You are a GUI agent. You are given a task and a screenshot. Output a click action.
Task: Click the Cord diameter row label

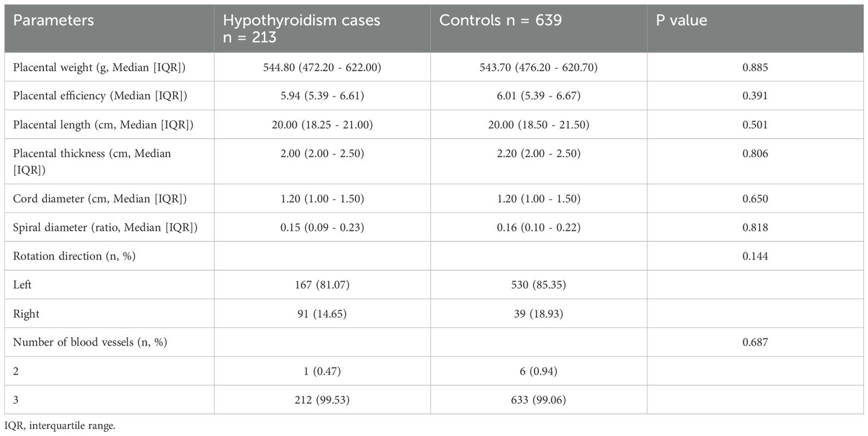(100, 199)
